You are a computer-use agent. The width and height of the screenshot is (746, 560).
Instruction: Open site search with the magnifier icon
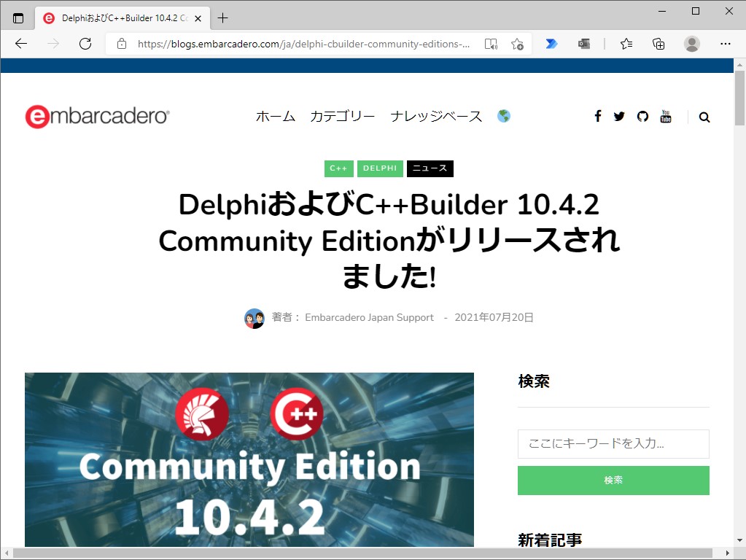704,116
